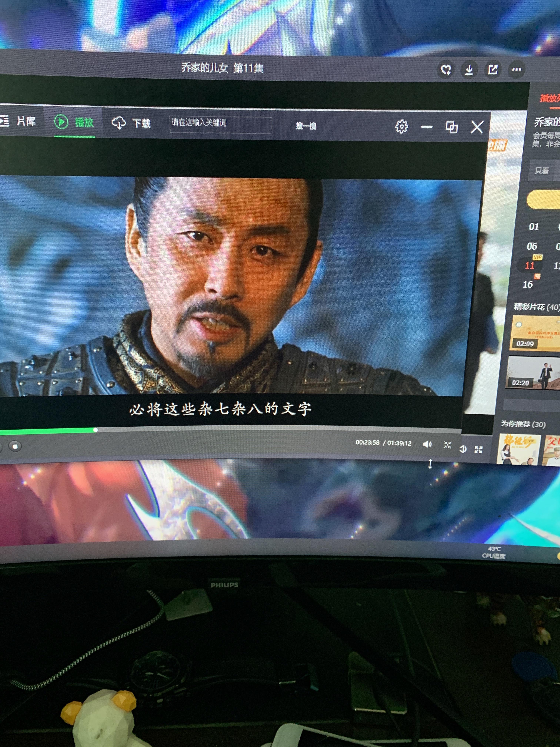This screenshot has width=560, height=747.
Task: Mute the foreground player volume icon
Action: [x=427, y=444]
